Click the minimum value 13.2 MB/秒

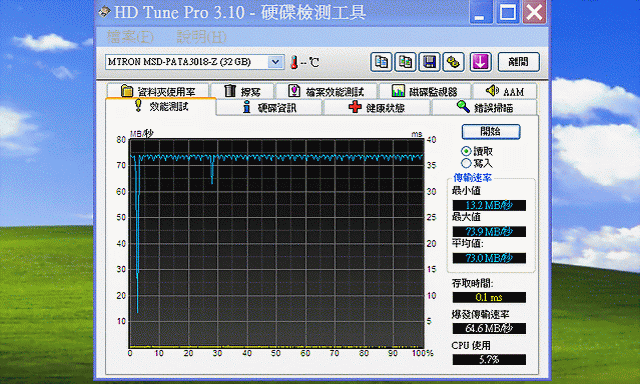[489, 205]
